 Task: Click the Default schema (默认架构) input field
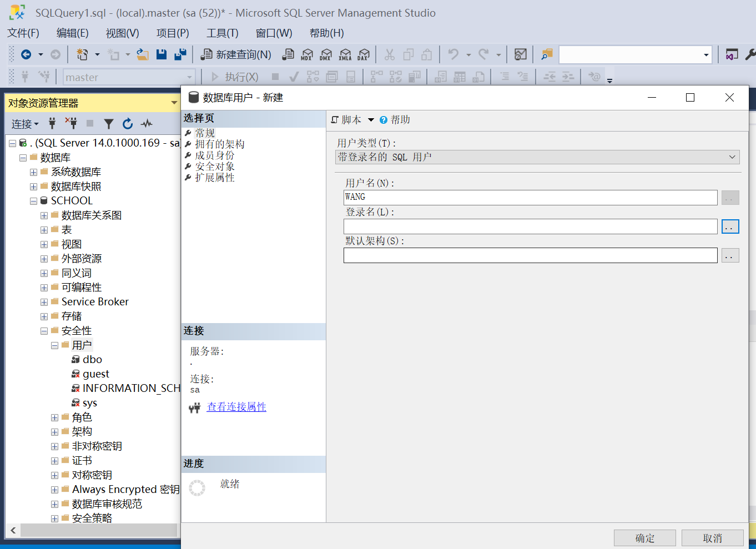click(x=531, y=255)
